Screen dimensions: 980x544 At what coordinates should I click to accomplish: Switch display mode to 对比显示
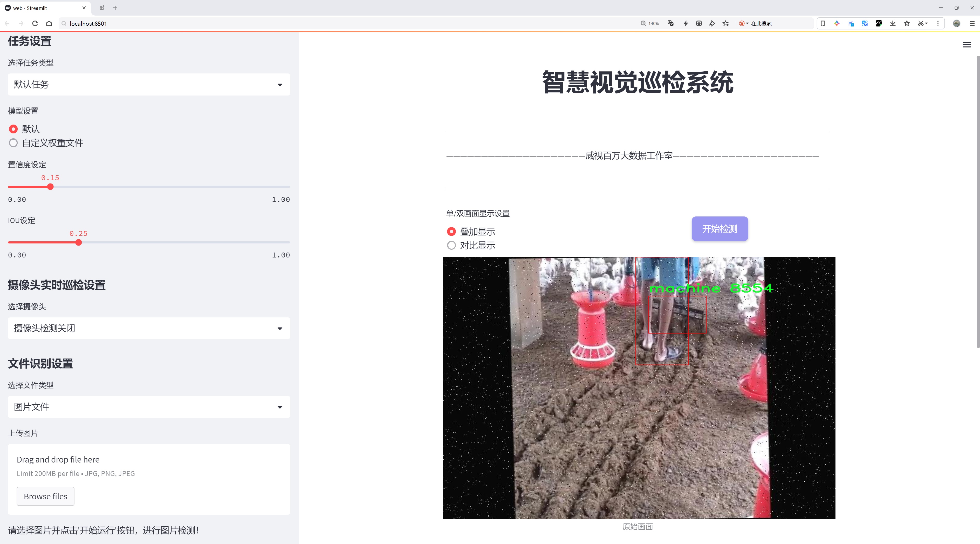[x=451, y=245]
